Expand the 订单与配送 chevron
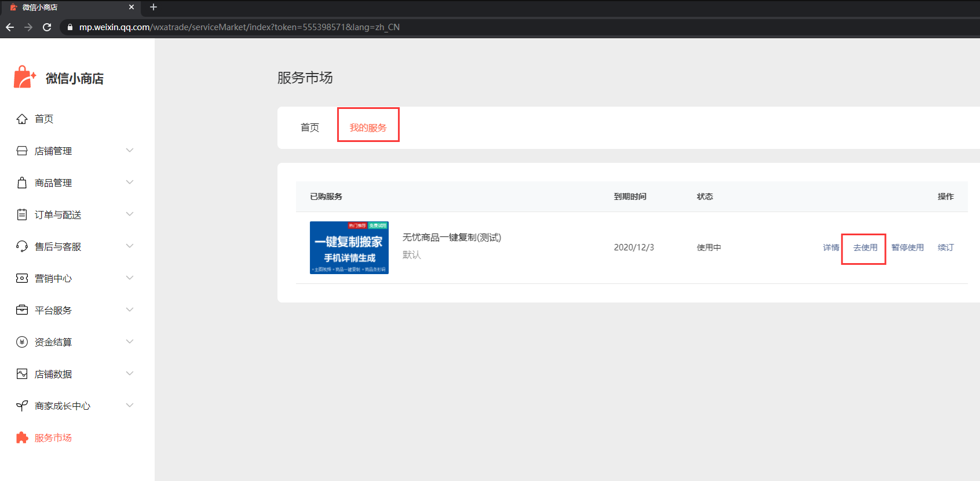980x481 pixels. pyautogui.click(x=130, y=214)
